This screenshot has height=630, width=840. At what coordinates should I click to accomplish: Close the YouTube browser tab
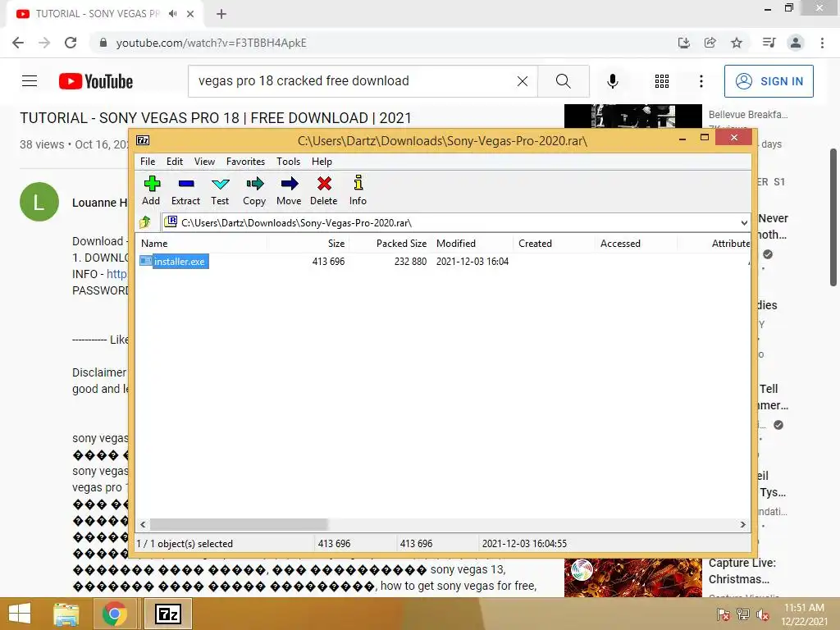190,14
